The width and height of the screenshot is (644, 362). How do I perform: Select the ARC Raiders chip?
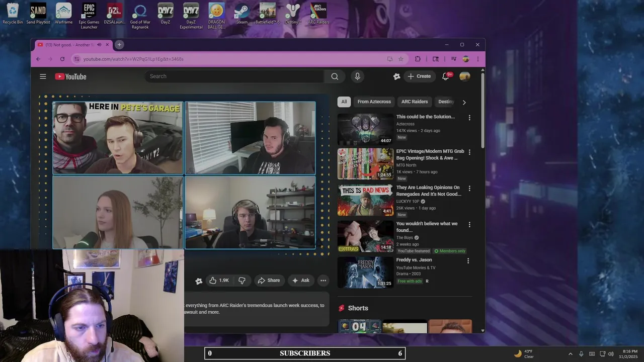point(415,102)
